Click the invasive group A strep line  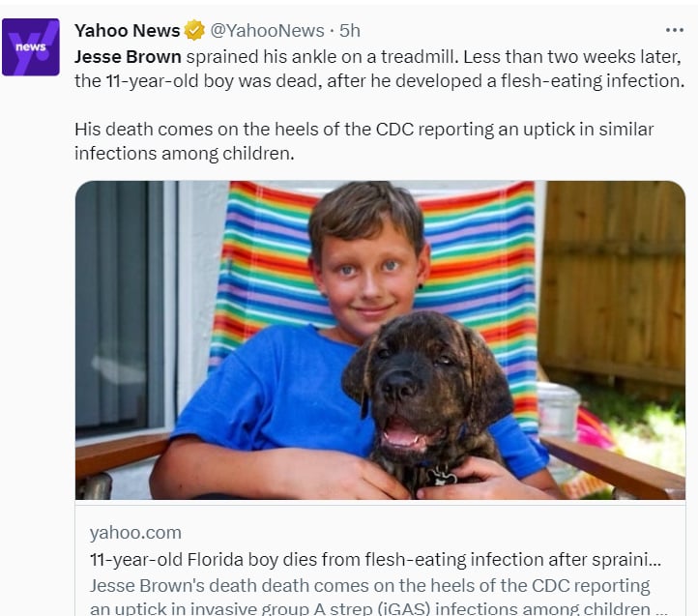pyautogui.click(x=378, y=608)
